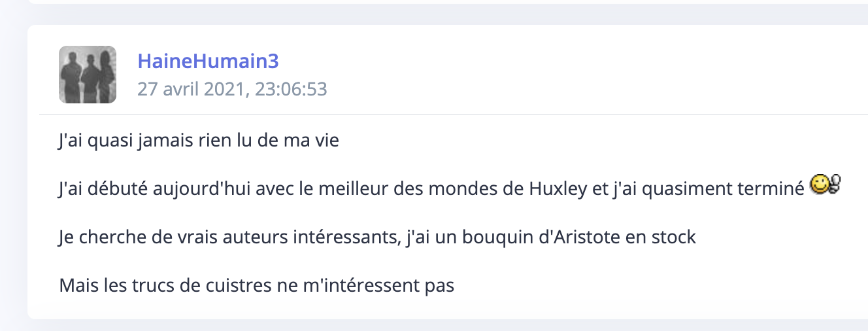
Task: Click HaineHumain3's avatar picture
Action: (x=88, y=75)
